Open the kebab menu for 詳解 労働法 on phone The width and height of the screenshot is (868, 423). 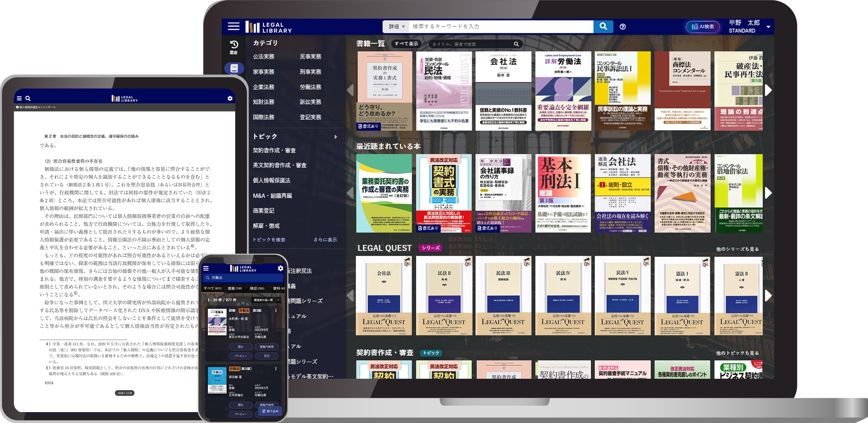click(x=276, y=311)
